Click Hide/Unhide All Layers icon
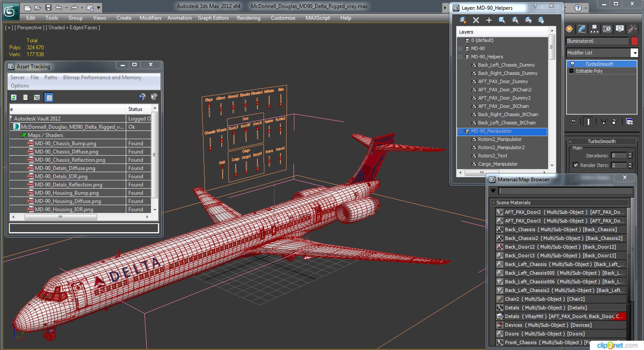This screenshot has width=644, height=350. pyautogui.click(x=528, y=20)
